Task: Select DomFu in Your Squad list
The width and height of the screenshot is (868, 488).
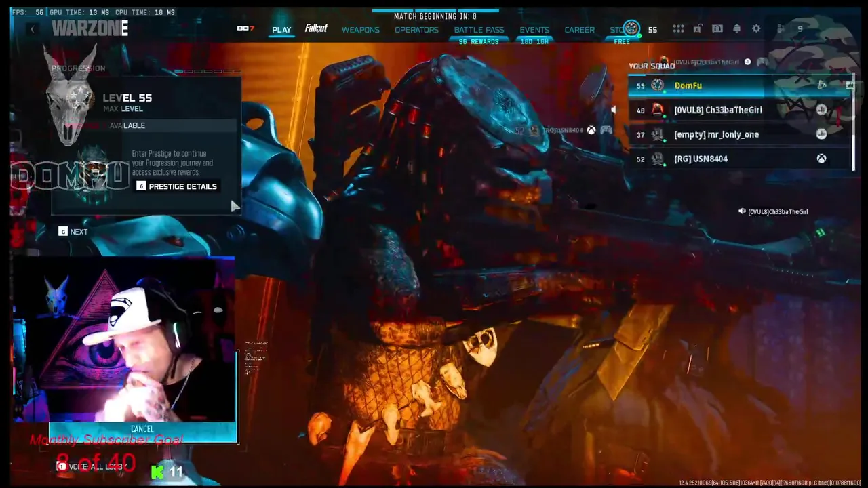Action: tap(740, 85)
